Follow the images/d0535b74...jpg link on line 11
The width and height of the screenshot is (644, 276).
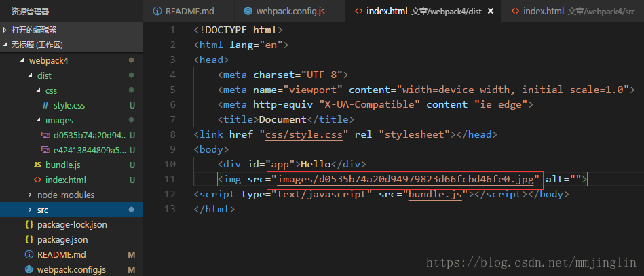point(405,179)
